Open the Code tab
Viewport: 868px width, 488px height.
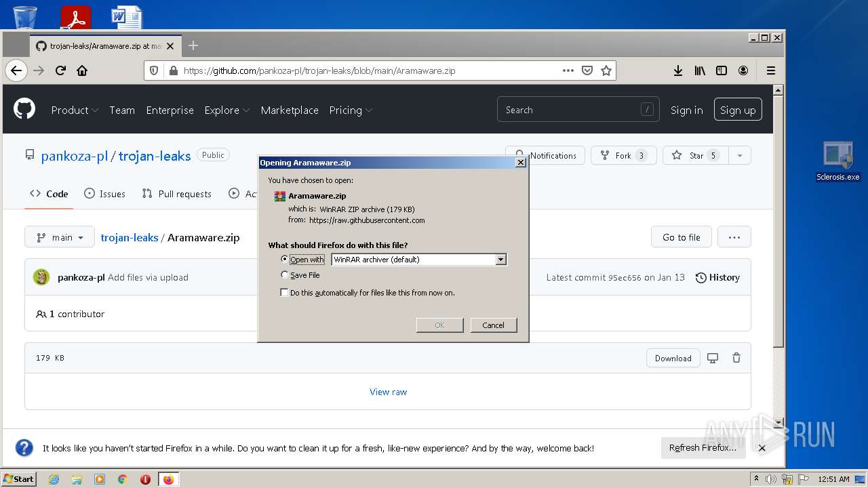tap(49, 194)
